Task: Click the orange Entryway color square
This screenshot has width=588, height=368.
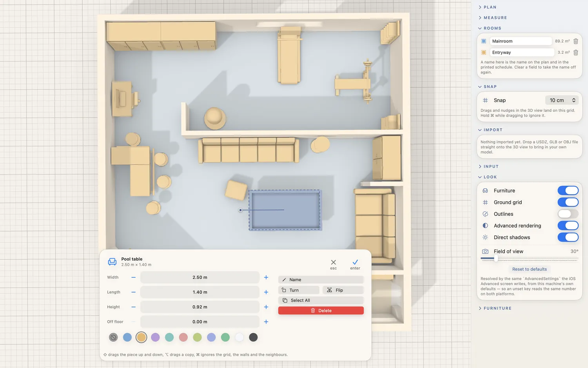Action: coord(484,53)
